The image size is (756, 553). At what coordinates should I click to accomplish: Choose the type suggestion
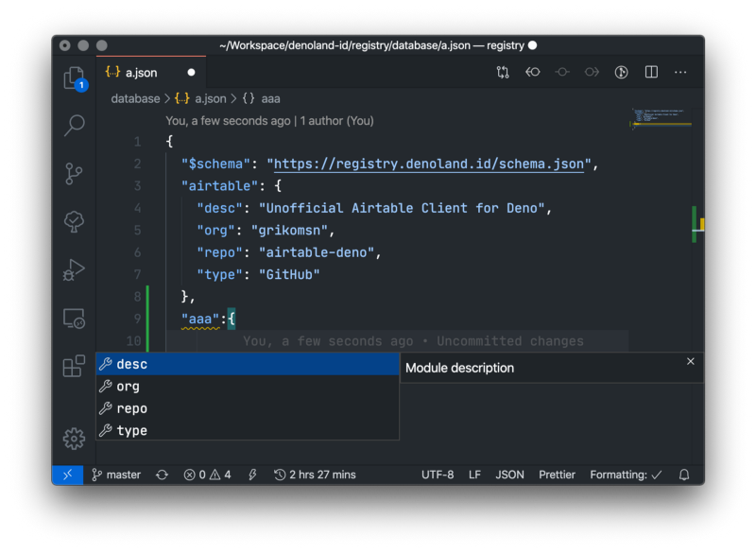(x=248, y=430)
